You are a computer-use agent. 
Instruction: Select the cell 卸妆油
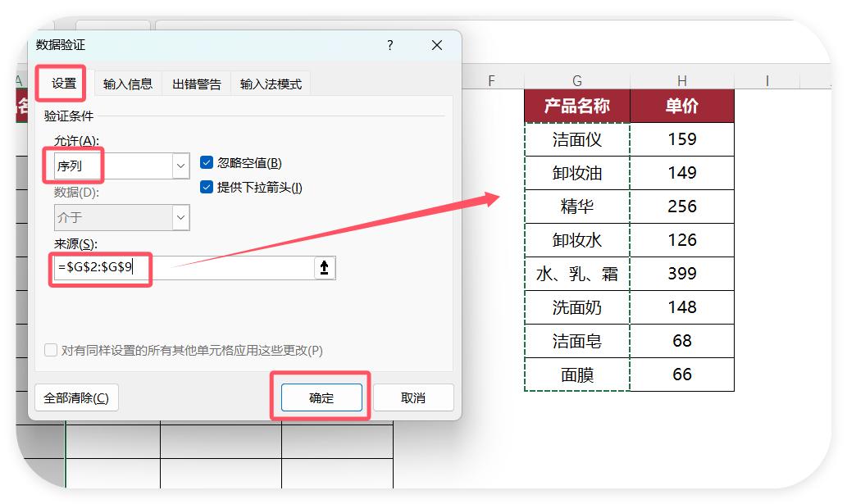pos(577,173)
